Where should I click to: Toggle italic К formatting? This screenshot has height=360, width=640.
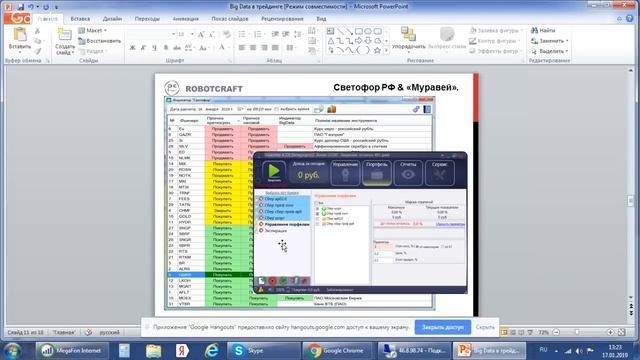click(143, 48)
